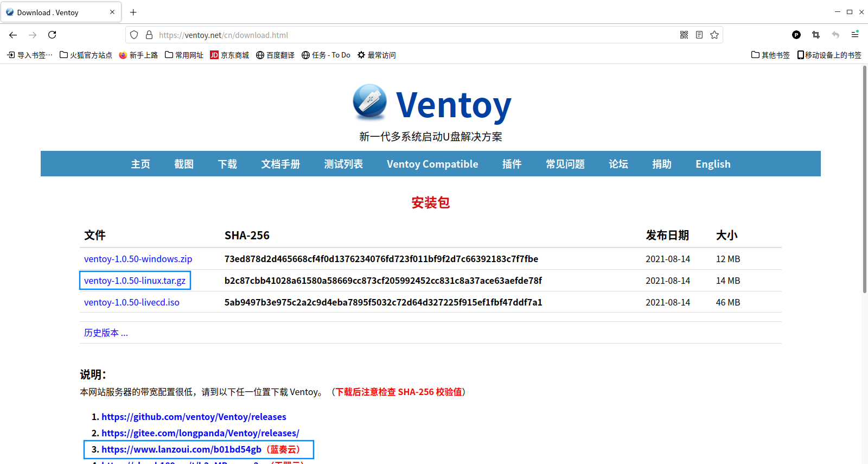The image size is (868, 464).
Task: Open the 历史版本 link
Action: pos(106,333)
